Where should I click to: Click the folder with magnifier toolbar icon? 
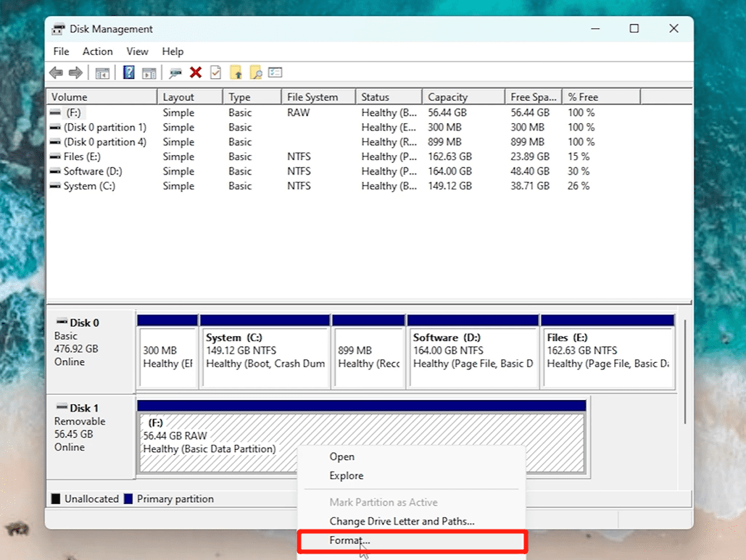pos(255,72)
